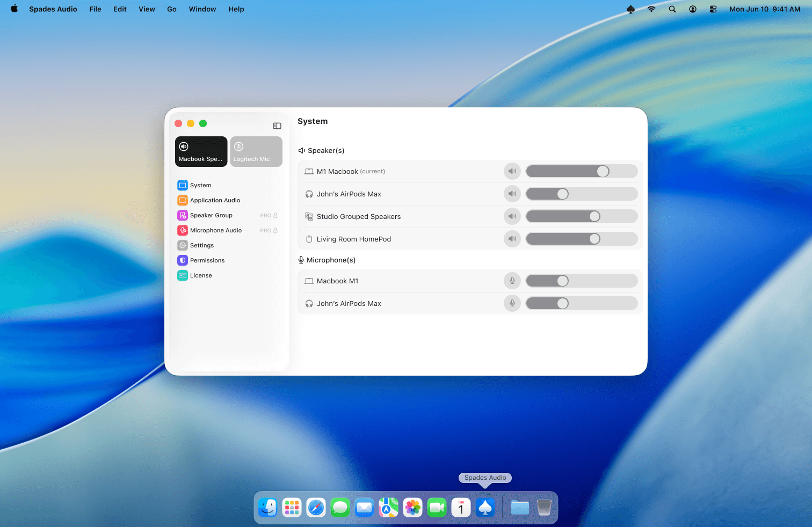Open Application Audio in the sidebar
Screen dimensions: 812x527
click(215, 200)
